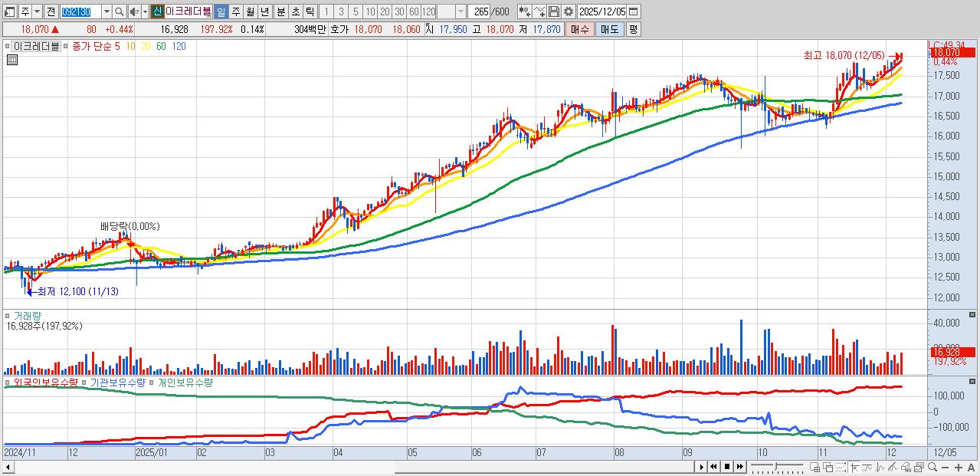980x476 pixels.
Task: Click the 265 candle count field
Action: 480,11
